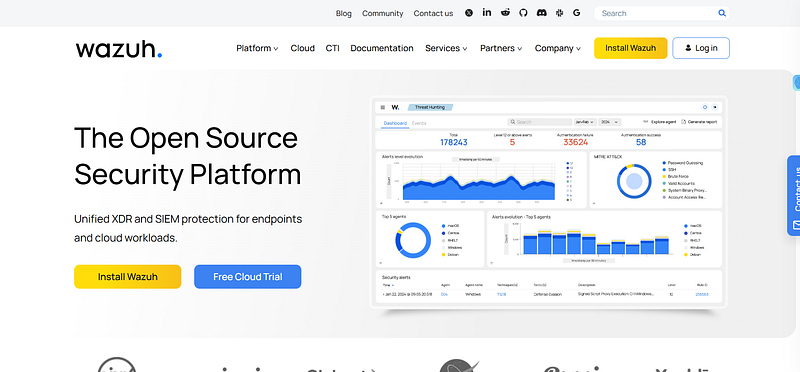Click the authentication failure value 33624
The image size is (800, 372).
(x=576, y=142)
